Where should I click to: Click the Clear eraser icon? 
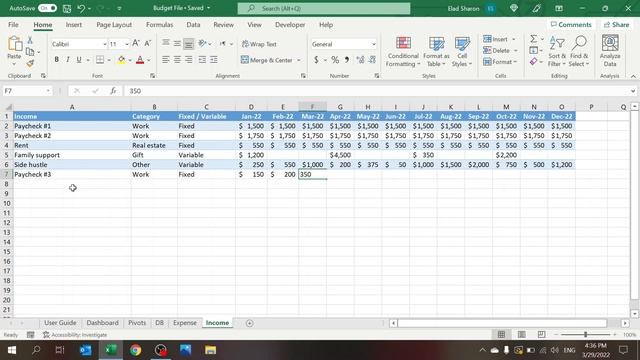click(x=533, y=62)
